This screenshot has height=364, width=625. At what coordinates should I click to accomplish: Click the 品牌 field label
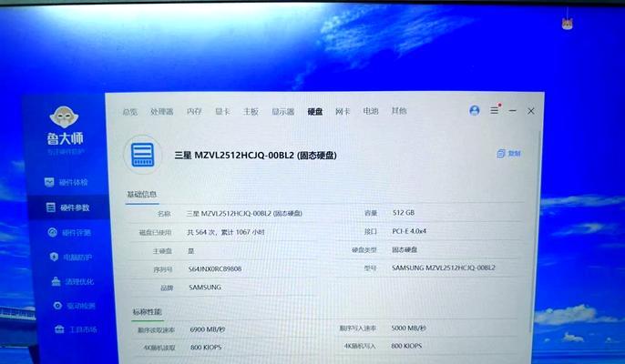click(167, 288)
